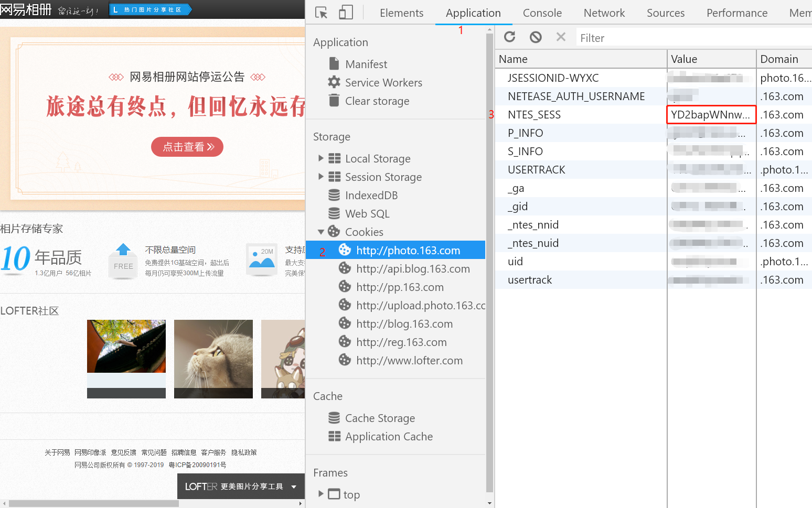Select the NTES_SESS cookie name

(534, 114)
